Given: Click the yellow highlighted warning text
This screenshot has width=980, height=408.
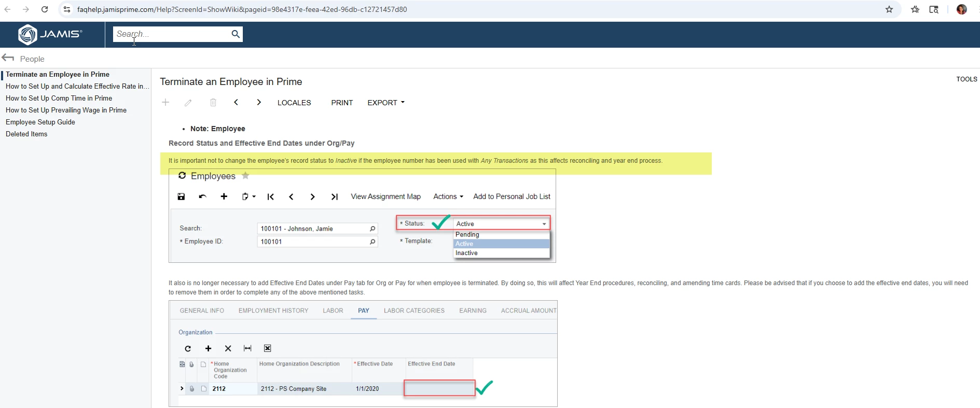Looking at the screenshot, I should pos(416,161).
